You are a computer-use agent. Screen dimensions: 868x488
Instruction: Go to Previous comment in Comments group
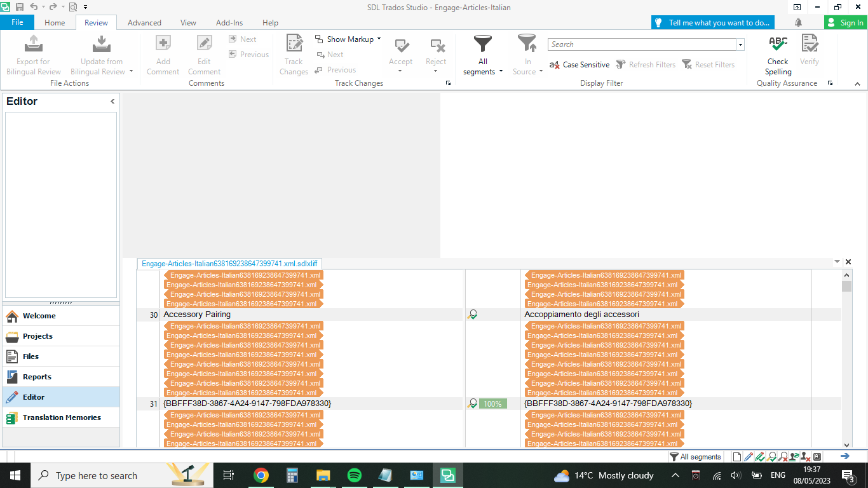pyautogui.click(x=249, y=55)
